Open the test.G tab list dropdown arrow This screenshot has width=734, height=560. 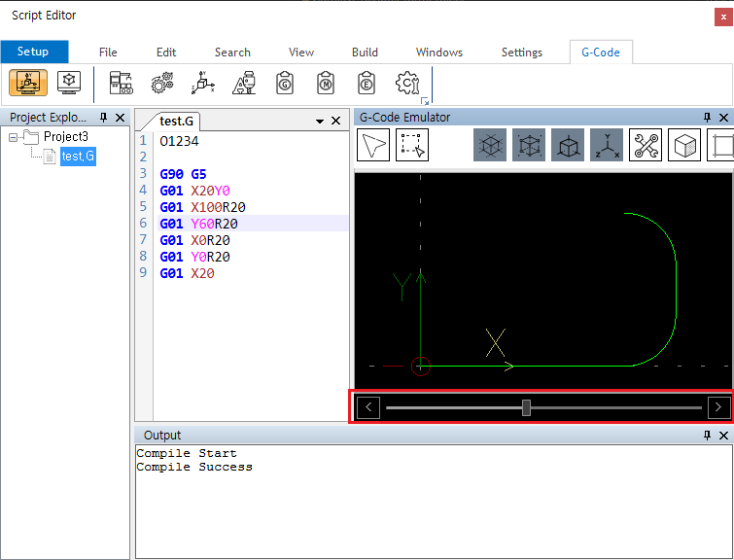click(x=320, y=122)
